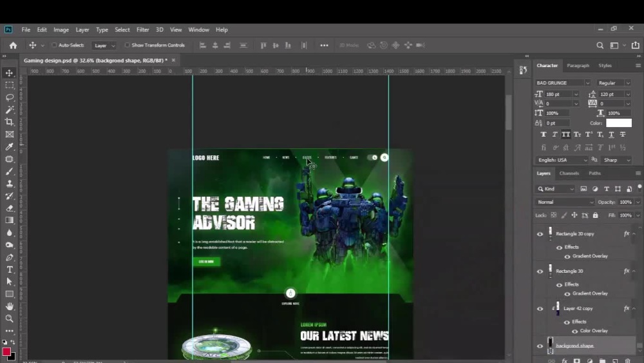The image size is (644, 363).
Task: Click the Home icon in options bar
Action: click(x=13, y=45)
